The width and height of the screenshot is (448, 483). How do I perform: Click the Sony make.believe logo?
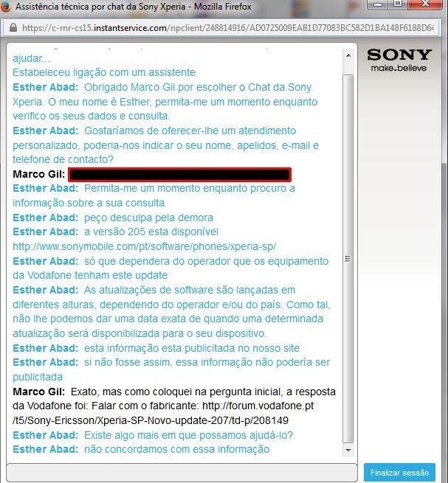click(x=399, y=60)
